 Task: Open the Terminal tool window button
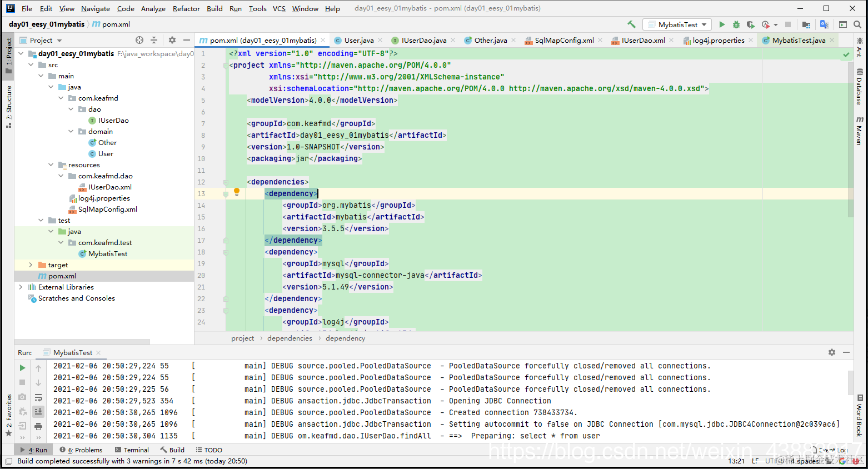click(132, 450)
